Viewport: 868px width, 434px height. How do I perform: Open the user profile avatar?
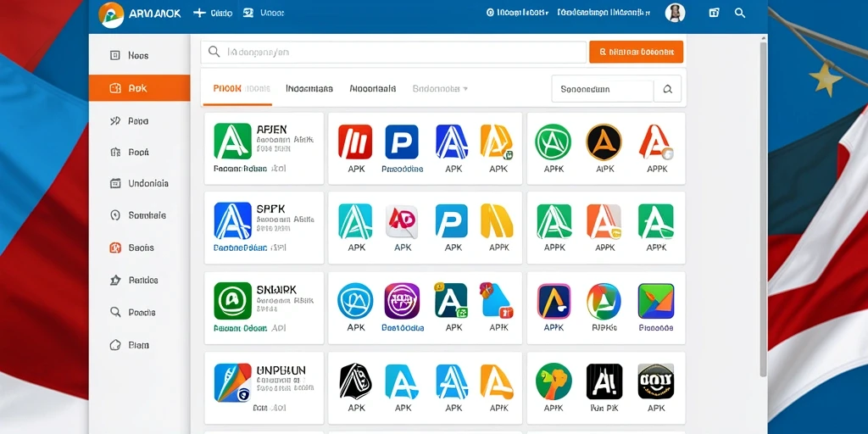click(x=675, y=13)
